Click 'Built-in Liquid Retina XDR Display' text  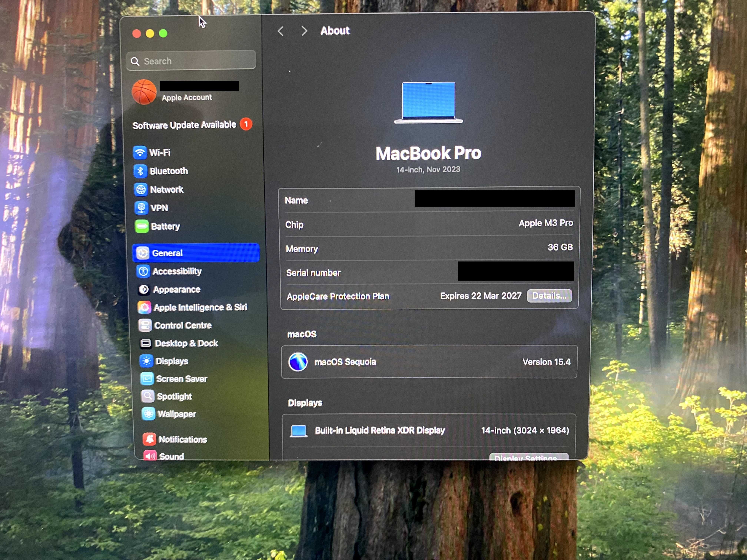point(380,431)
